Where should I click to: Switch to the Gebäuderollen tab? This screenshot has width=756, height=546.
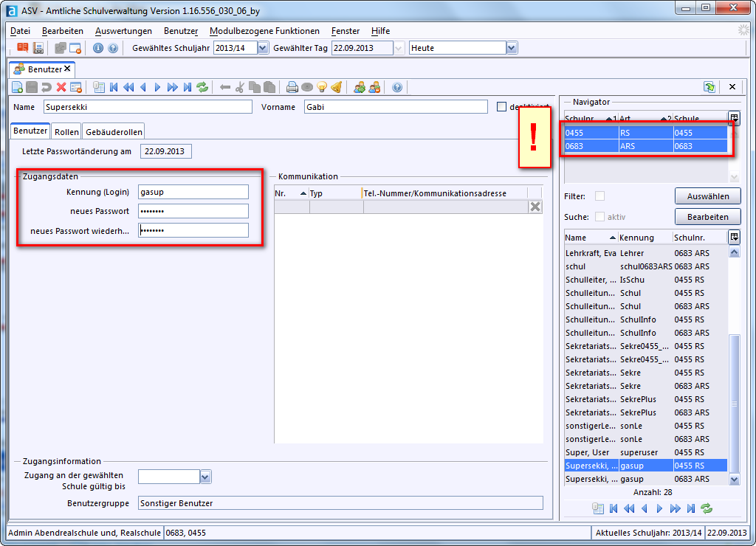point(114,132)
